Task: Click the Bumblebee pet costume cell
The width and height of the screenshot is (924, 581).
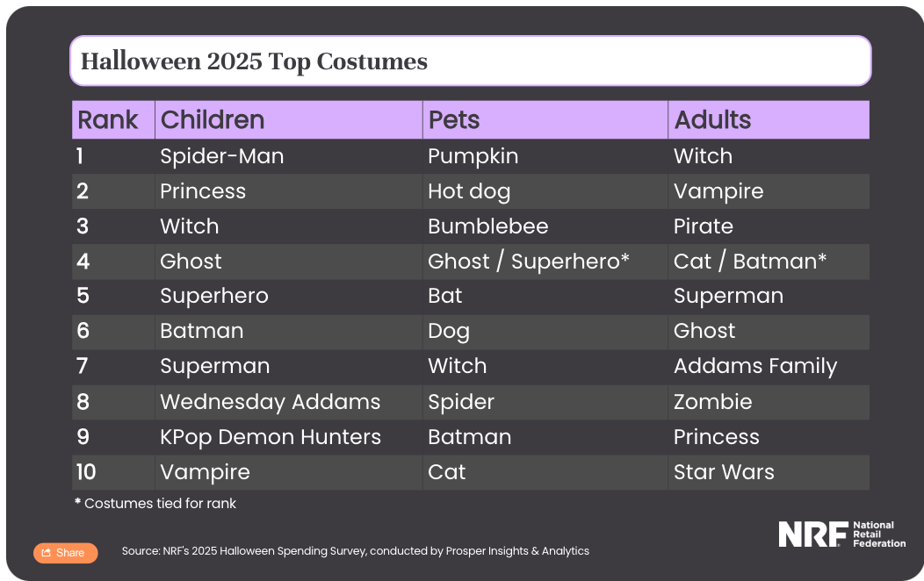Action: point(487,226)
